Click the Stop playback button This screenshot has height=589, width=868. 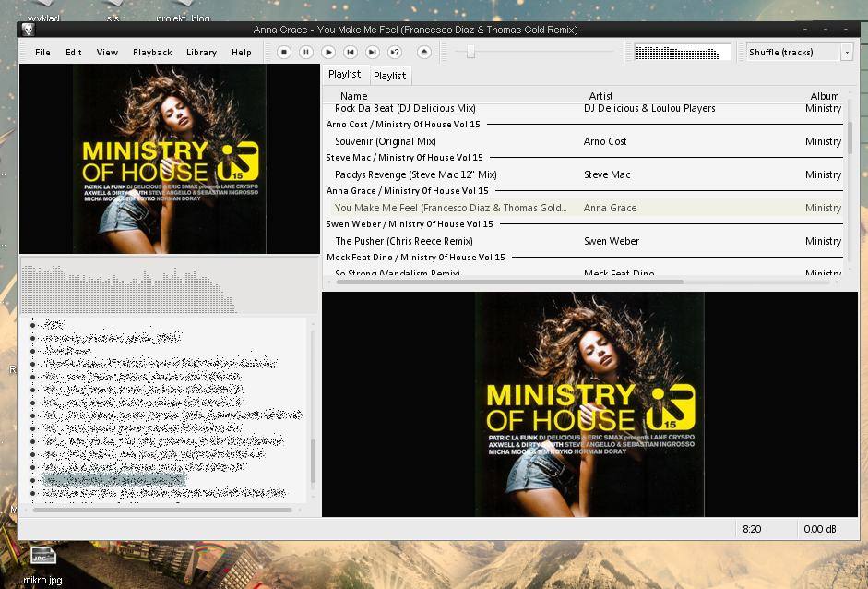tap(284, 53)
